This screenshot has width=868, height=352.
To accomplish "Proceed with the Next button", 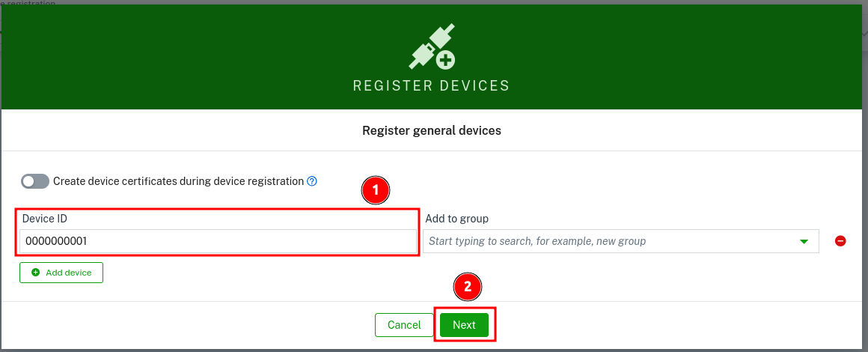I will (x=464, y=325).
